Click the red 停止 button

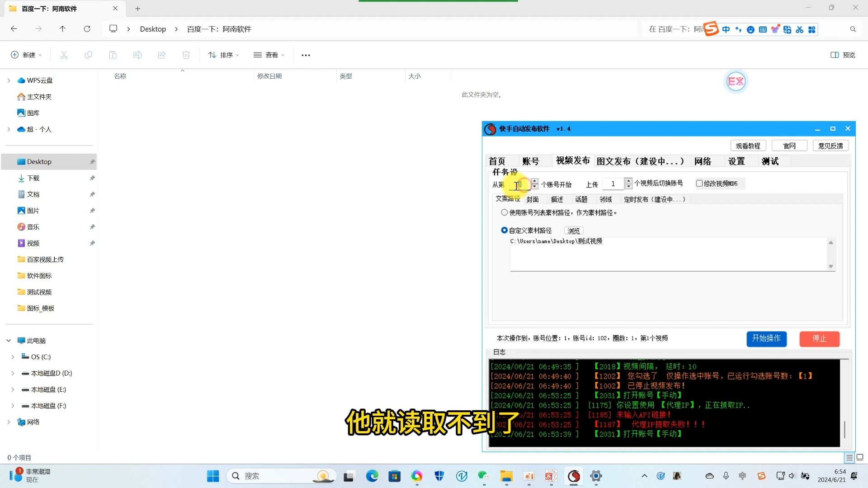pos(819,338)
